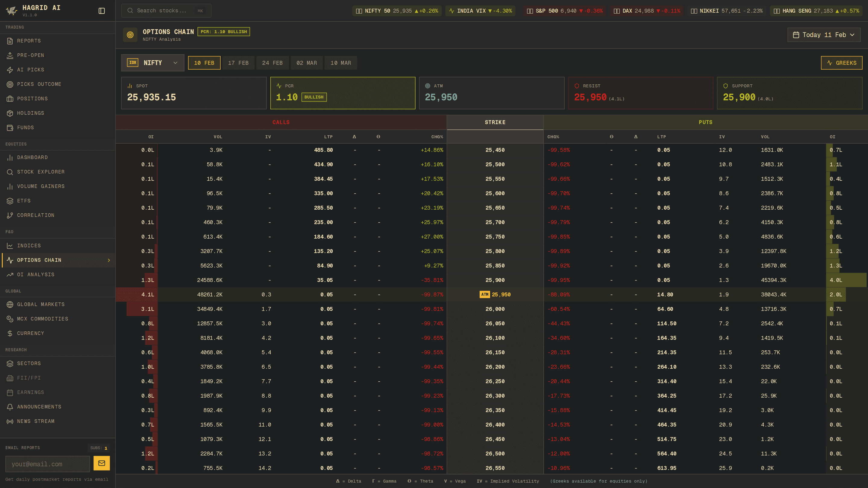Open Picks Outcome target icon

(x=10, y=84)
